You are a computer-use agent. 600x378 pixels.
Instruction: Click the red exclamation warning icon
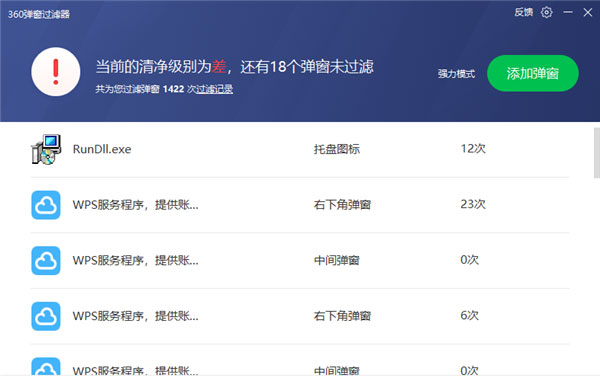pos(56,72)
